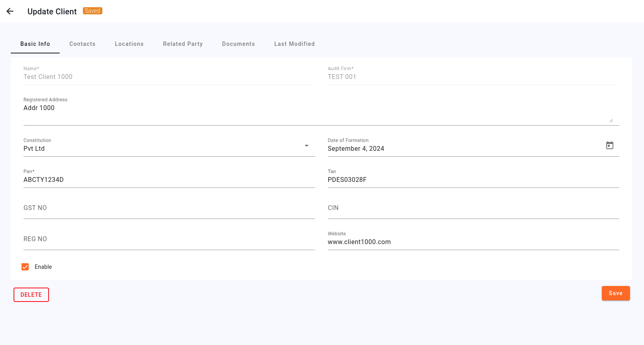
Task: Click the Enable label text
Action: coord(43,267)
